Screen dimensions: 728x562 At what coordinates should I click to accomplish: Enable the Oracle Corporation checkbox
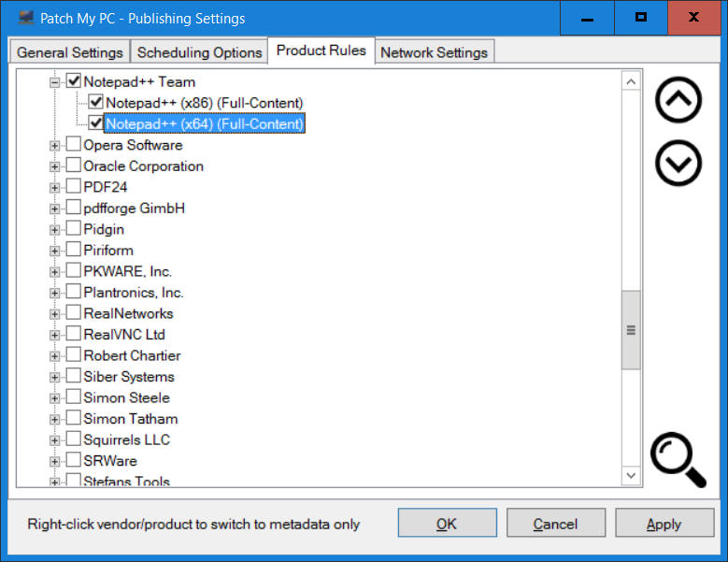pyautogui.click(x=73, y=165)
